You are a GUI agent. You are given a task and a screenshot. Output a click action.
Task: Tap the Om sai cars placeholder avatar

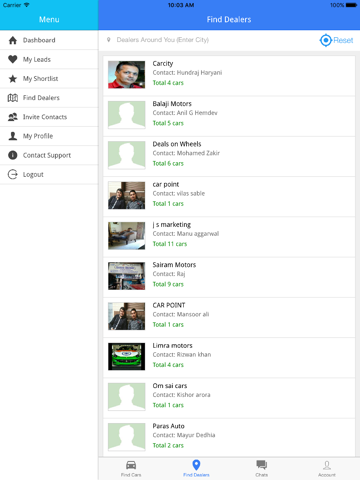coord(126,397)
